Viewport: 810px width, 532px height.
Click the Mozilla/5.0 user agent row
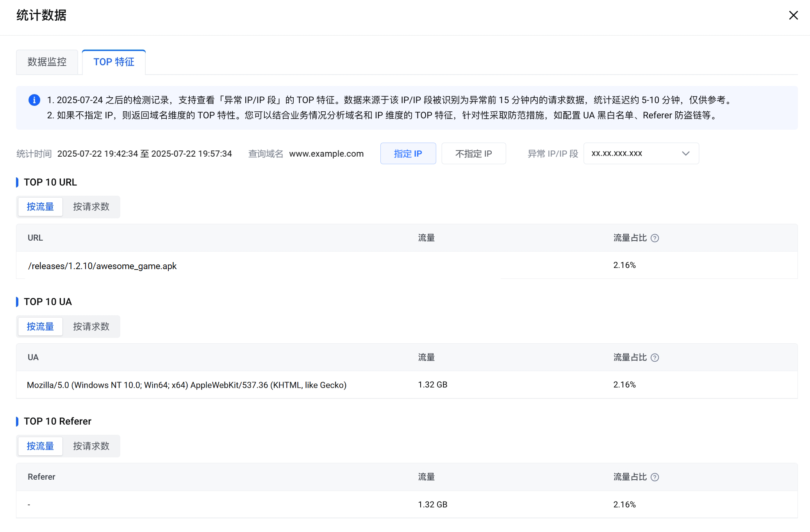(x=187, y=385)
